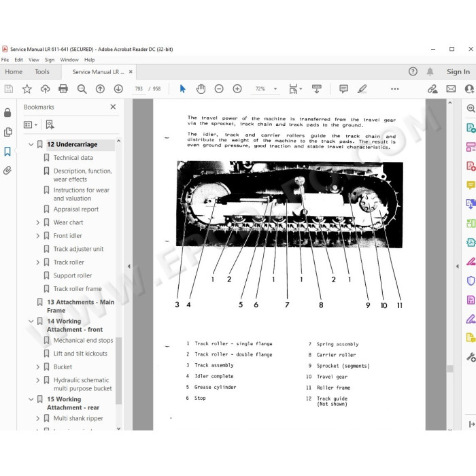The height and width of the screenshot is (476, 476).
Task: Open security lock panel
Action: click(7, 113)
